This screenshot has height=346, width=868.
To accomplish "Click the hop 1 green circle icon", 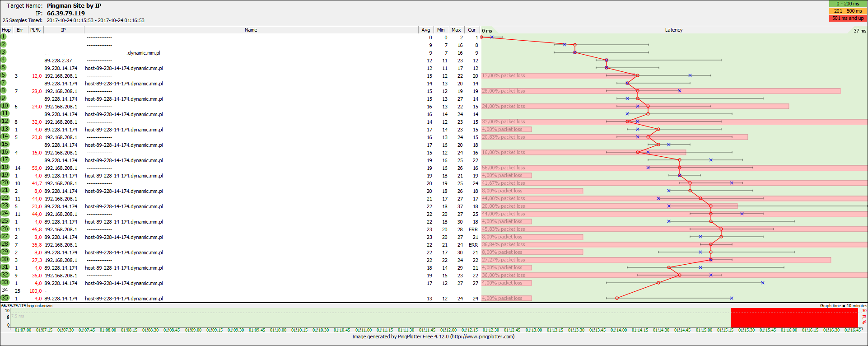I will coord(4,37).
